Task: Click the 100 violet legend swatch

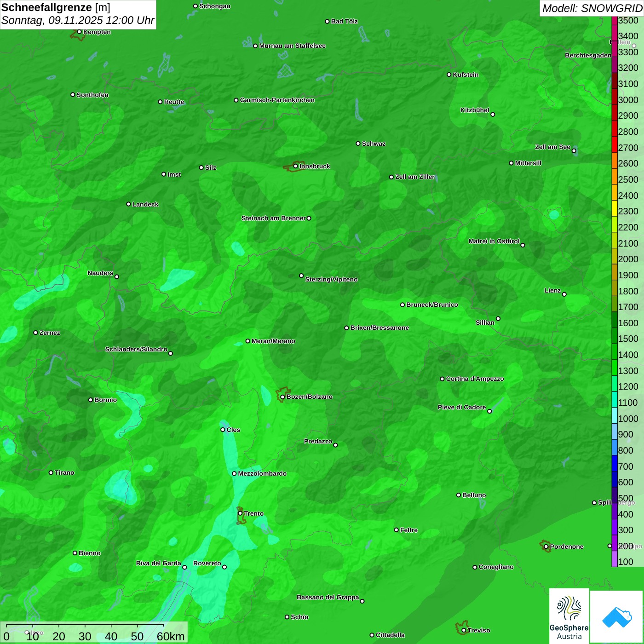Action: [x=615, y=559]
